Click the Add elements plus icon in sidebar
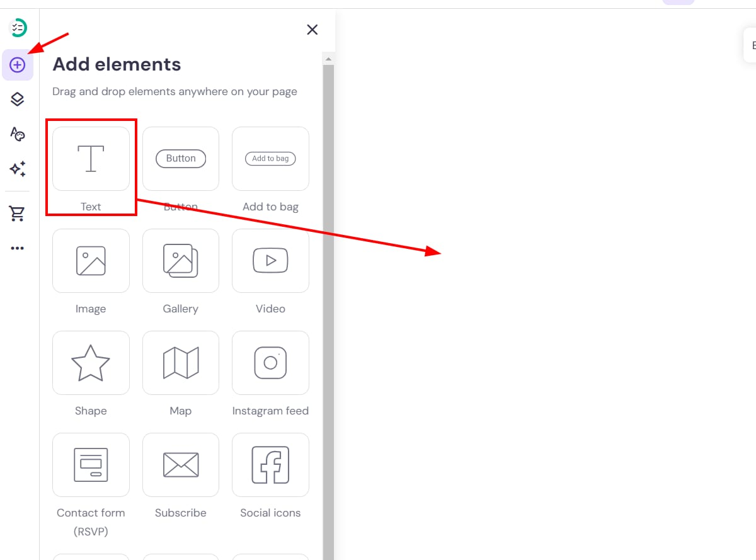This screenshot has width=756, height=560. (x=18, y=65)
